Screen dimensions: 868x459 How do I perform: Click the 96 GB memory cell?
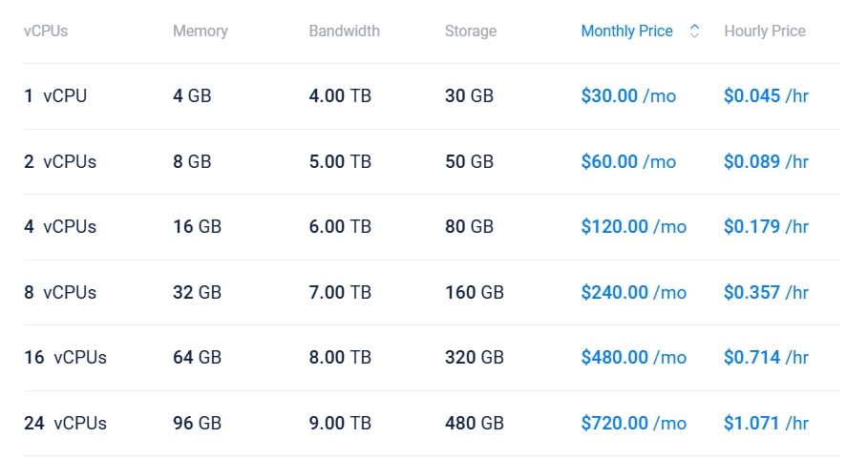pos(197,424)
